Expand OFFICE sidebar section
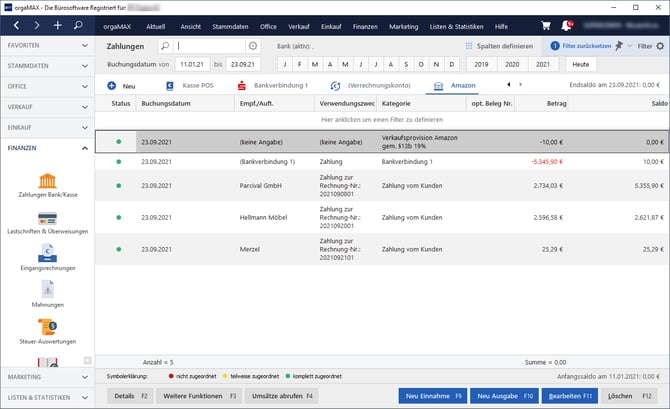 coord(47,86)
